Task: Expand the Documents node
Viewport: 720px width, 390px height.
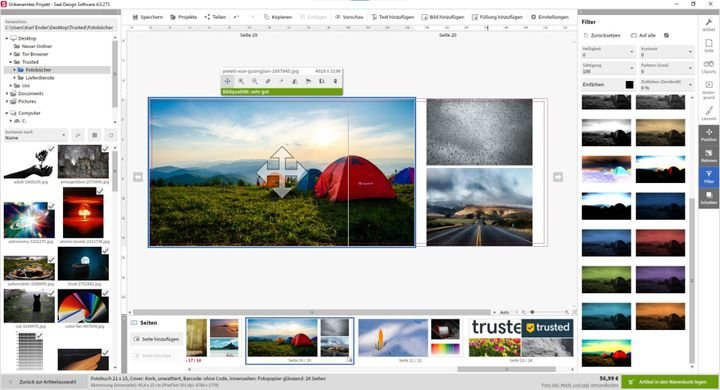Action: click(x=7, y=93)
